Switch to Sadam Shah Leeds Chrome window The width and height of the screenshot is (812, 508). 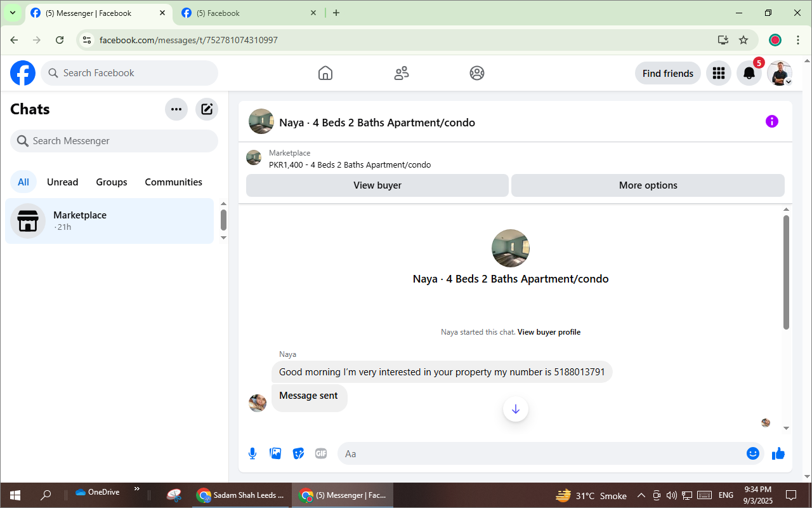pyautogui.click(x=242, y=495)
